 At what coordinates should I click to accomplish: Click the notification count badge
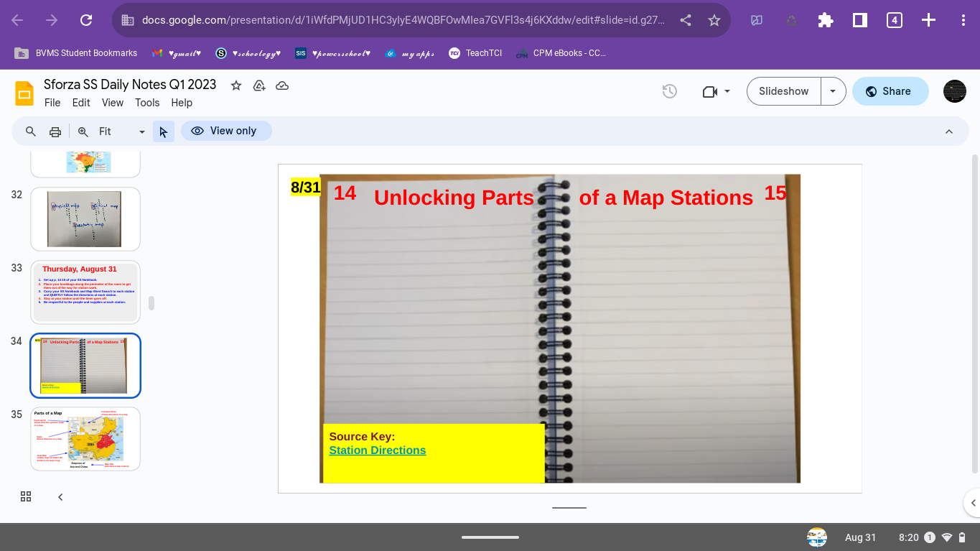(930, 537)
